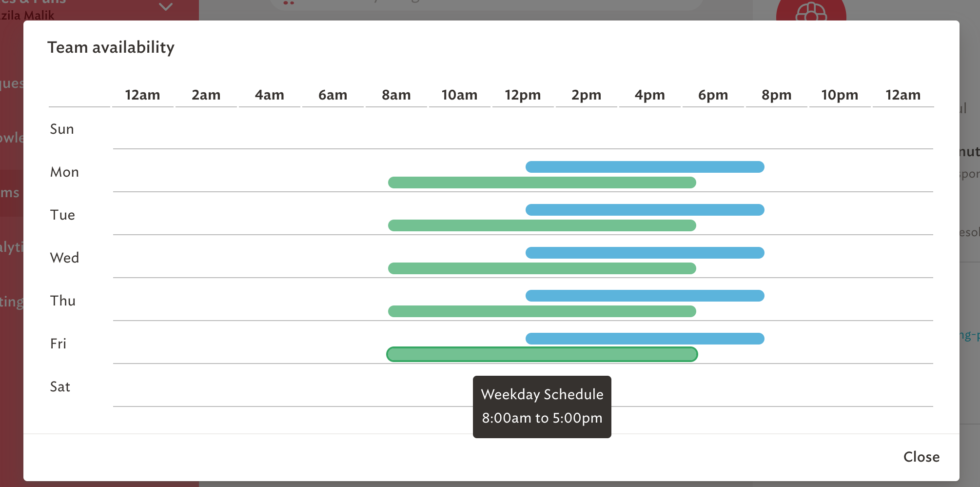
Task: Select Wednesday green schedule bar
Action: click(542, 268)
